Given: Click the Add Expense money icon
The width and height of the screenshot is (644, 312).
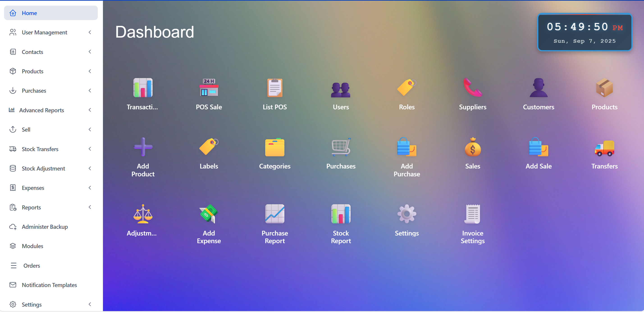Looking at the screenshot, I should point(209,214).
